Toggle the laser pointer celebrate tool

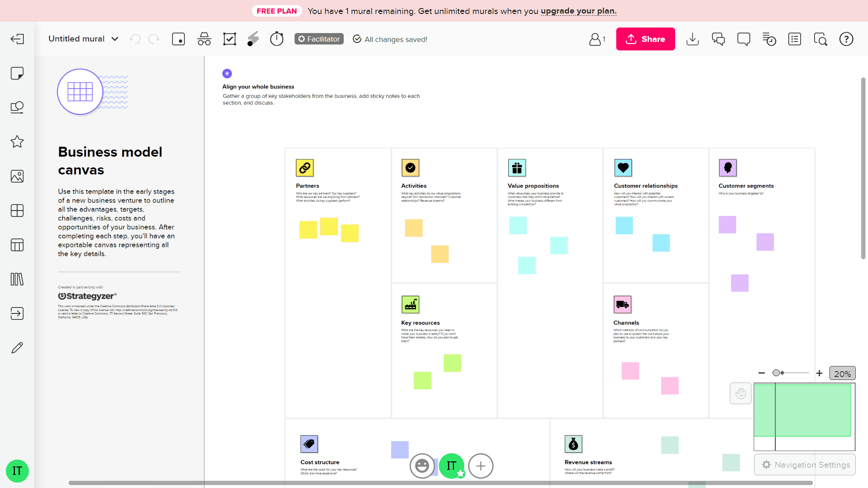point(253,39)
